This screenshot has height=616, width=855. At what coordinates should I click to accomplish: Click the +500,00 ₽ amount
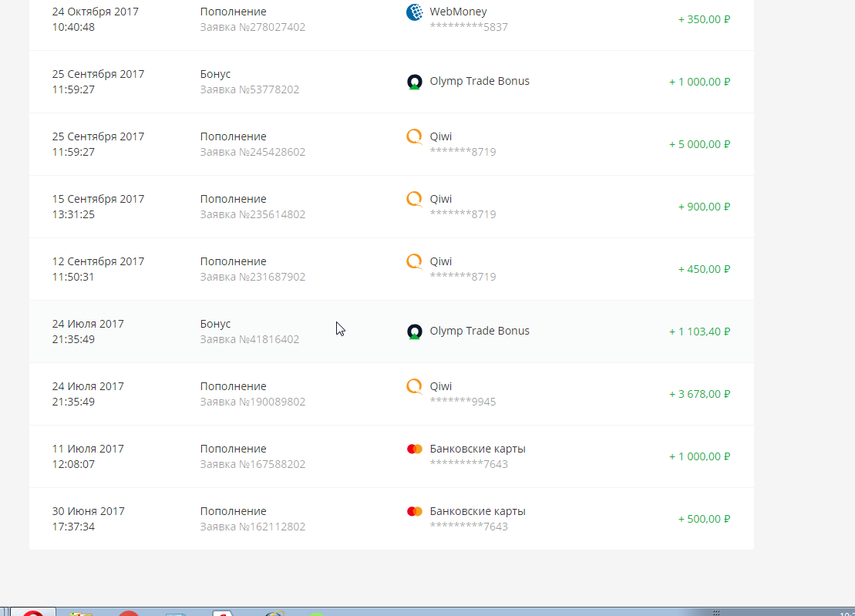tap(704, 519)
